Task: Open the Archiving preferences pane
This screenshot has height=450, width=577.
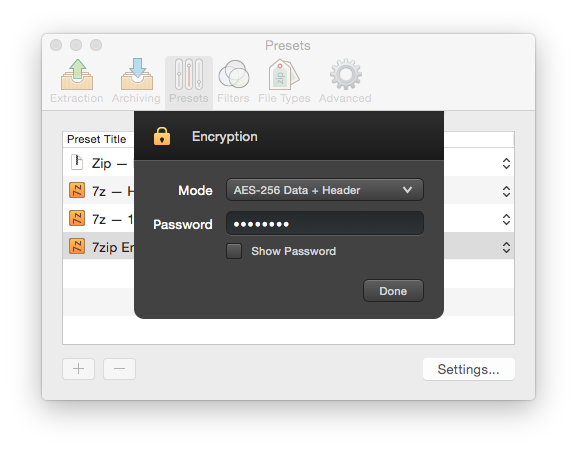Action: (136, 81)
